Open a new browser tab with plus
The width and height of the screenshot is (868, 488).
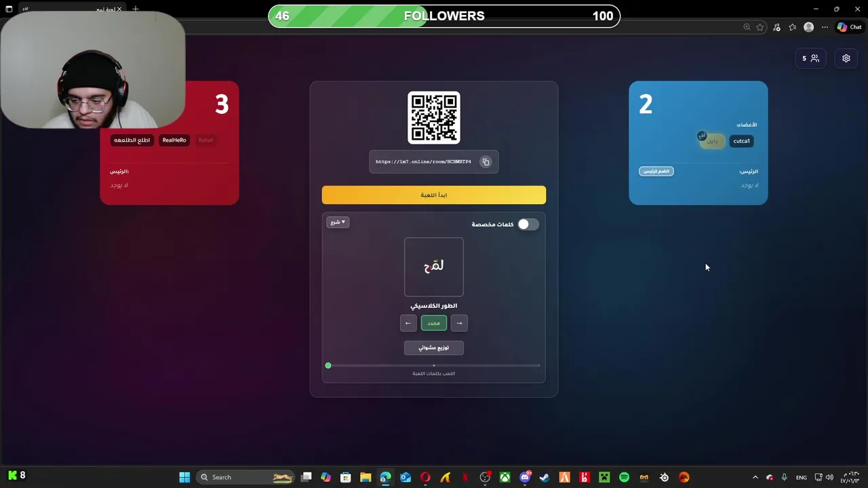point(136,9)
